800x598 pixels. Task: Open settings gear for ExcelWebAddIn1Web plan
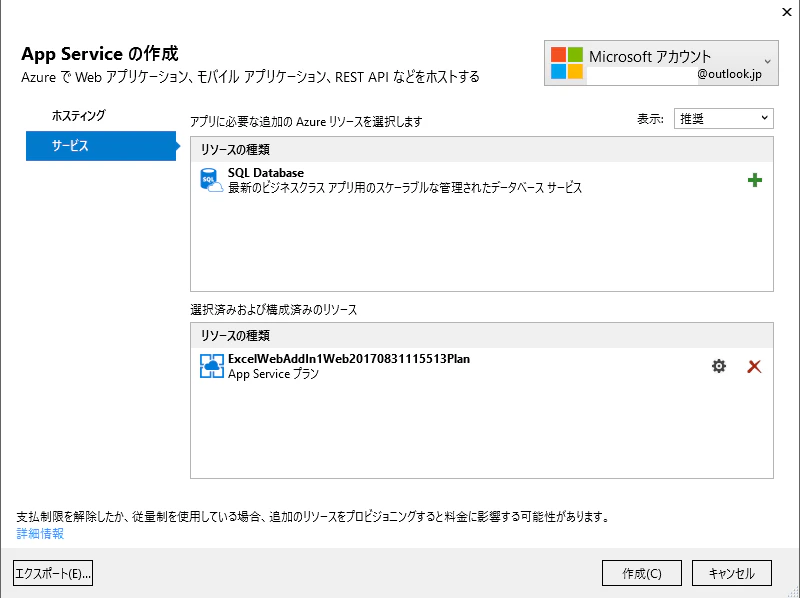[718, 366]
